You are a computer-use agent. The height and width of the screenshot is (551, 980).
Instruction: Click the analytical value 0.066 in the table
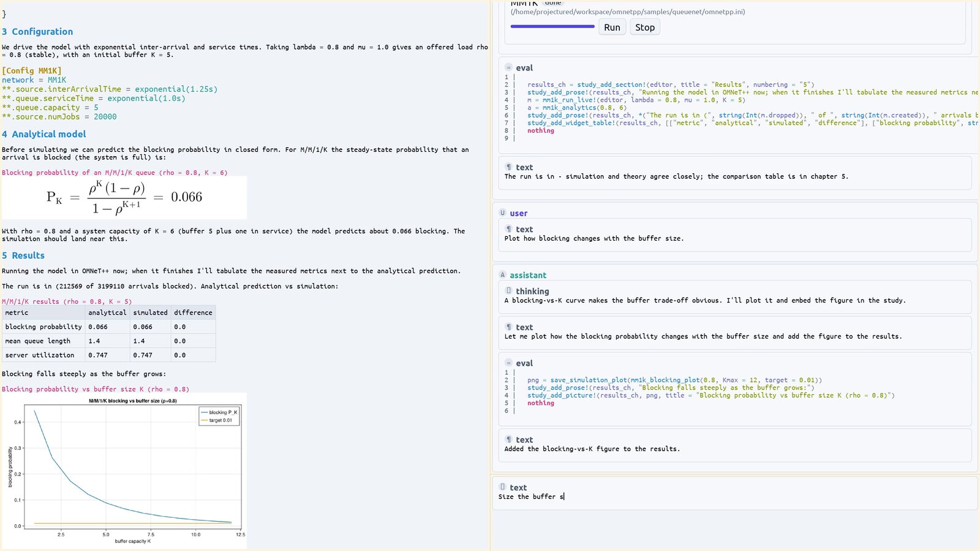[98, 327]
